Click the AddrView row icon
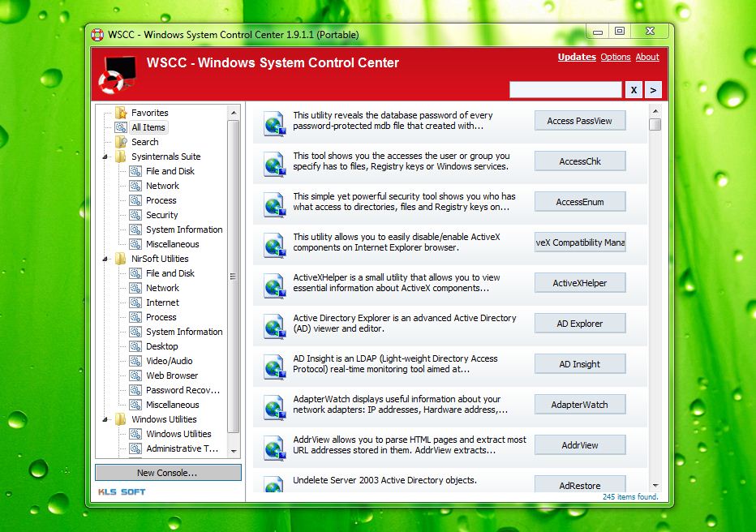Image resolution: width=756 pixels, height=532 pixels. (275, 448)
